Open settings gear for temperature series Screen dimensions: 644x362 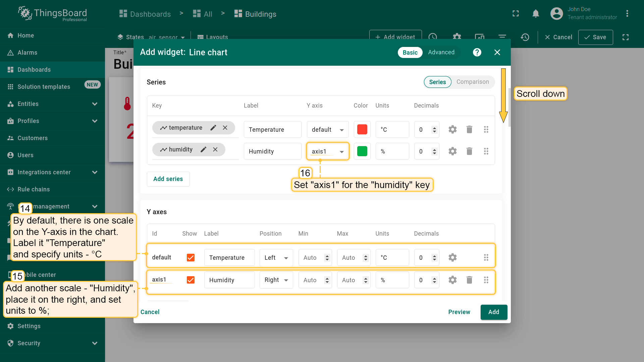(x=452, y=129)
